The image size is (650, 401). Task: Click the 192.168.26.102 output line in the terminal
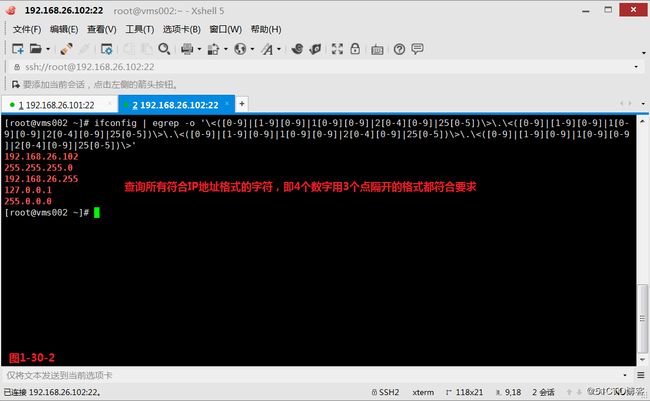(41, 157)
